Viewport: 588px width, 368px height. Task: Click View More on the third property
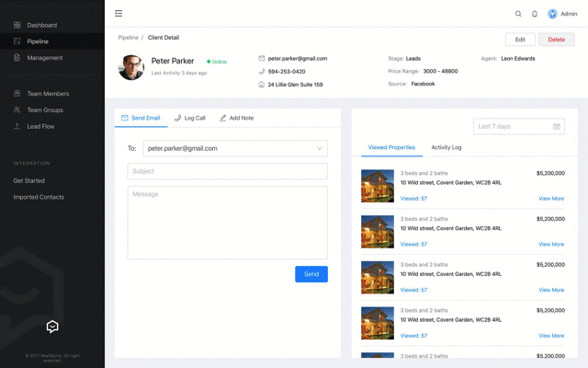[x=551, y=290]
